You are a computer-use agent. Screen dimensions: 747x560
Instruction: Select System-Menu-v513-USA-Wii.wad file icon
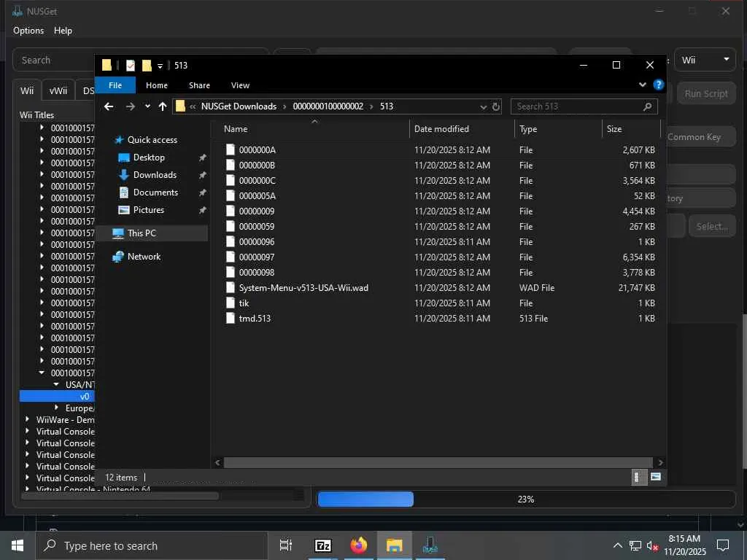point(230,287)
